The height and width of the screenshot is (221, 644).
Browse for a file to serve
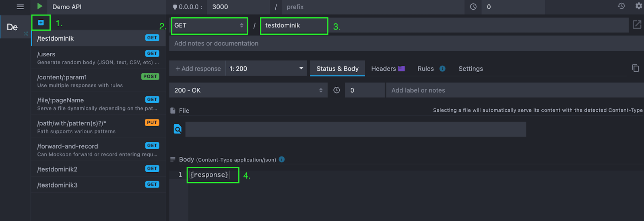point(178,129)
